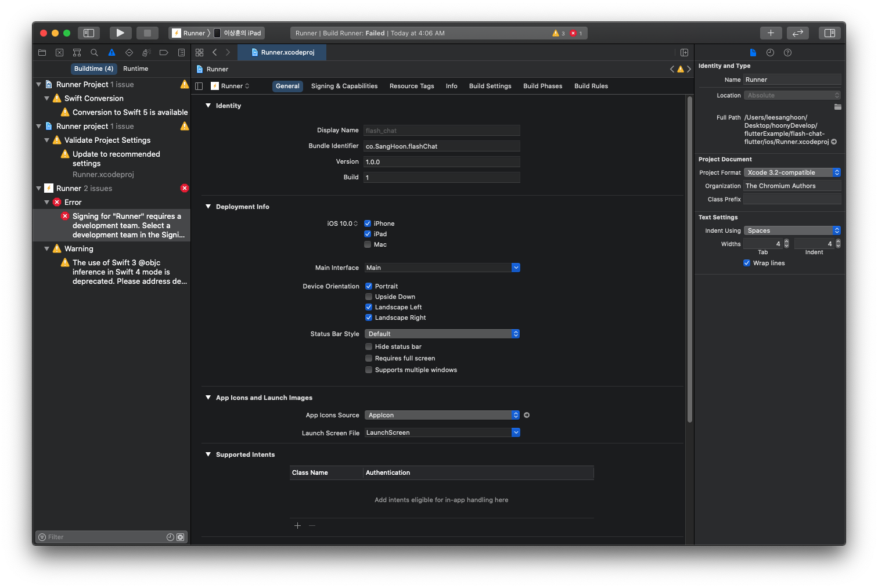Viewport: 878px width, 588px height.
Task: Enable Hide status bar
Action: click(369, 347)
